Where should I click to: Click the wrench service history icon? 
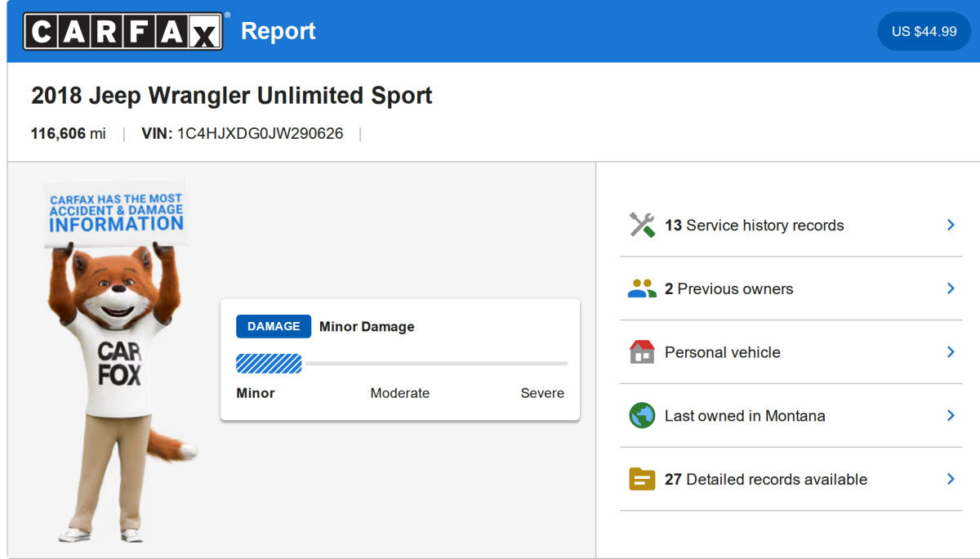[x=642, y=225]
